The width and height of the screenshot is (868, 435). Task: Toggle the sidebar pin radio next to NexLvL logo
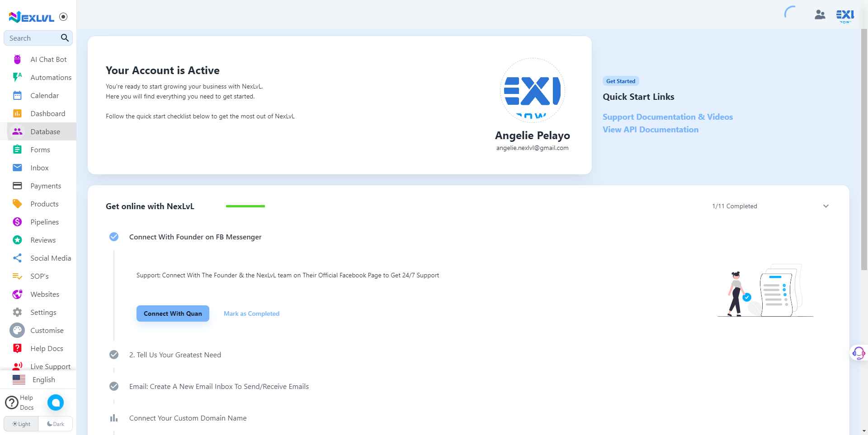point(63,17)
